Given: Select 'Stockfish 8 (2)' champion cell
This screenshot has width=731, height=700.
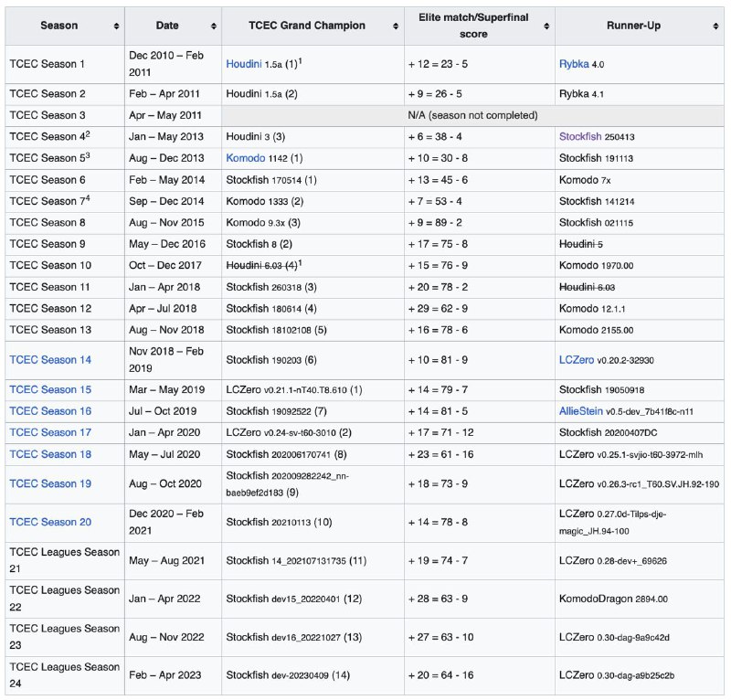Looking at the screenshot, I should click(313, 244).
